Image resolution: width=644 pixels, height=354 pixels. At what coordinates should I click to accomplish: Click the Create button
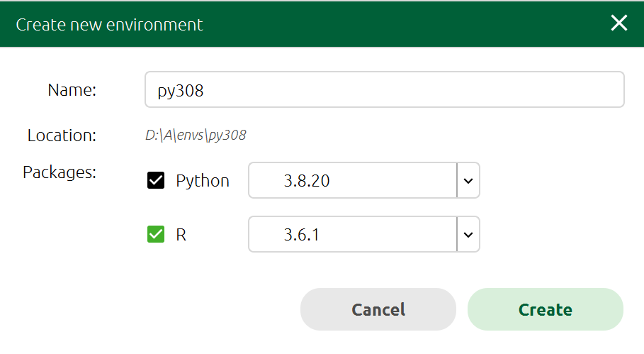click(546, 309)
